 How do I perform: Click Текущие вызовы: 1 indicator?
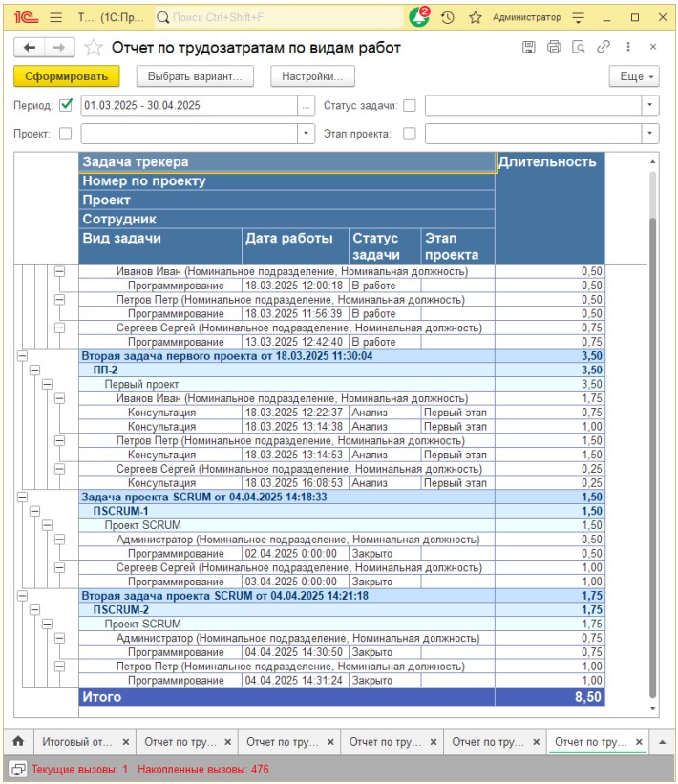tap(80, 769)
